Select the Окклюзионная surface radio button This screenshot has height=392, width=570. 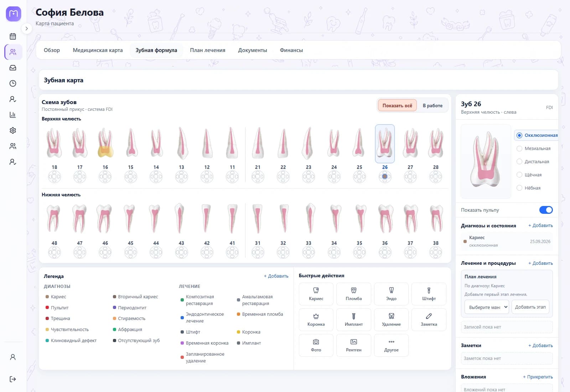point(519,135)
